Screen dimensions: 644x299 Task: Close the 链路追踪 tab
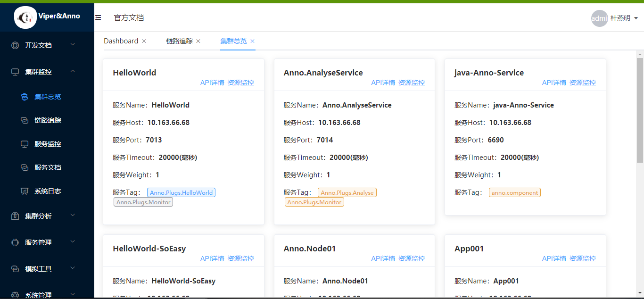point(198,42)
